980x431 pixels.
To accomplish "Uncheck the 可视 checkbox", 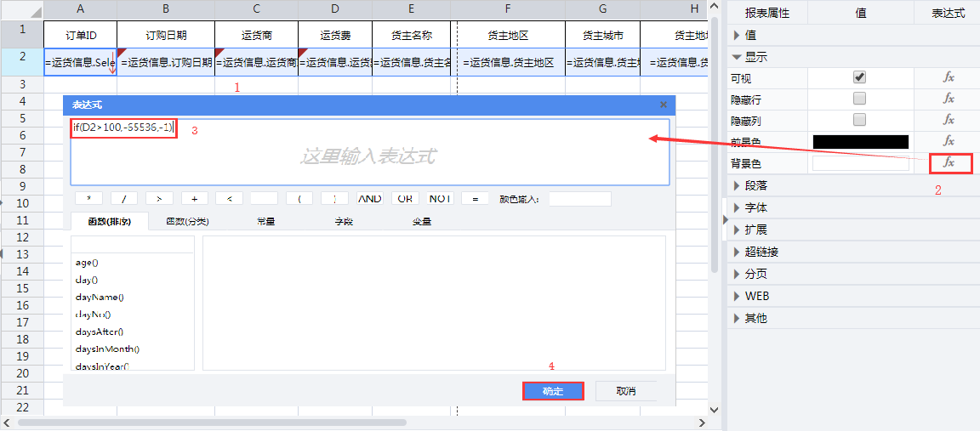I will pyautogui.click(x=859, y=77).
